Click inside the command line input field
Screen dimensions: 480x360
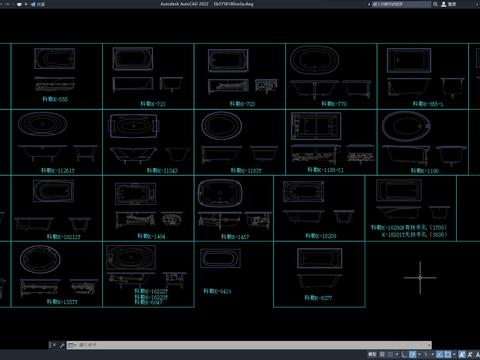[x=252, y=345]
